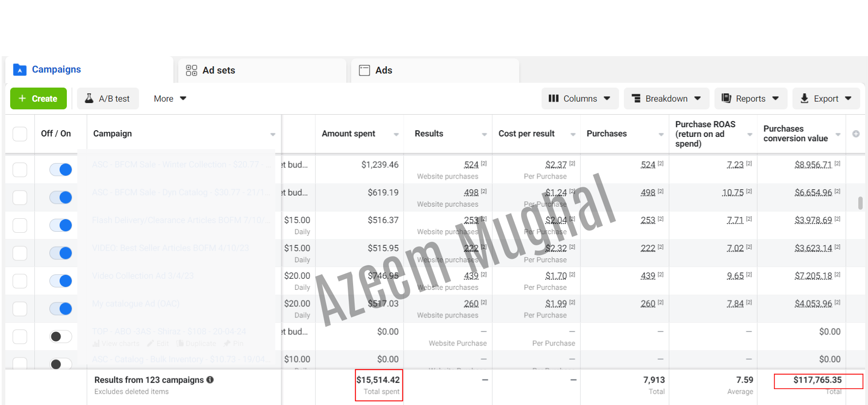Click the Export download icon
This screenshot has width=868, height=405.
click(x=804, y=99)
